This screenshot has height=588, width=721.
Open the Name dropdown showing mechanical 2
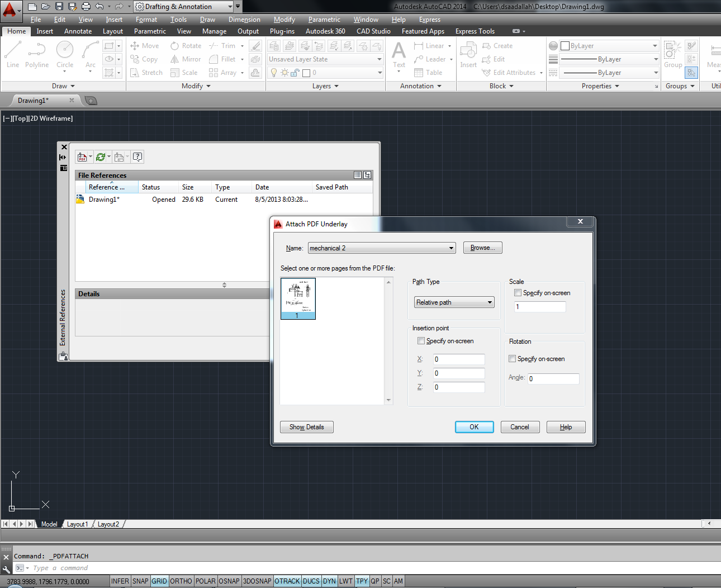point(382,248)
